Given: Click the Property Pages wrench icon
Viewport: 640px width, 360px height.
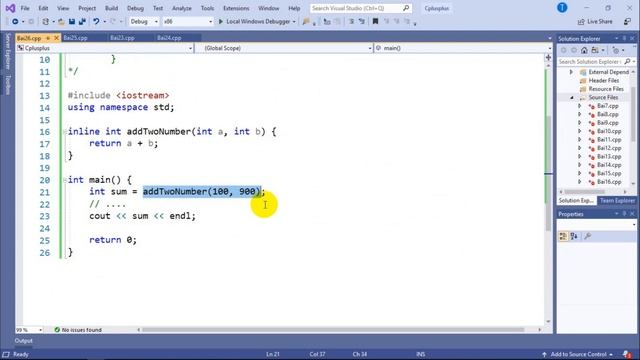Looking at the screenshot, I should pos(588,236).
